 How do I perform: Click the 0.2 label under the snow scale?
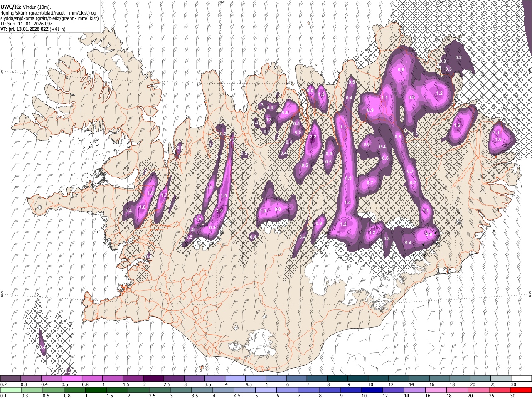(x=3, y=384)
